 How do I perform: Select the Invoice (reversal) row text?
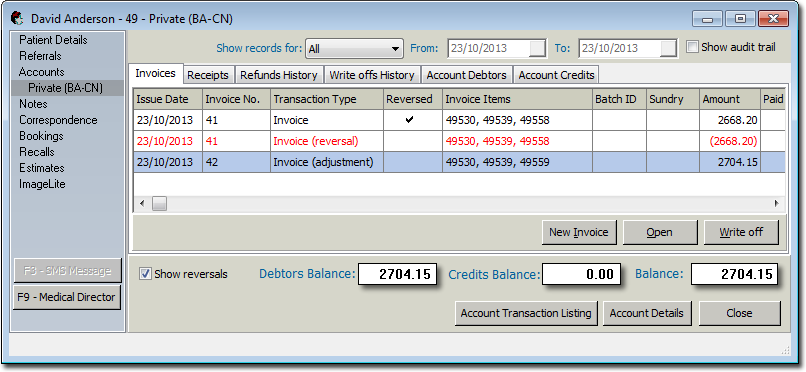tap(316, 141)
